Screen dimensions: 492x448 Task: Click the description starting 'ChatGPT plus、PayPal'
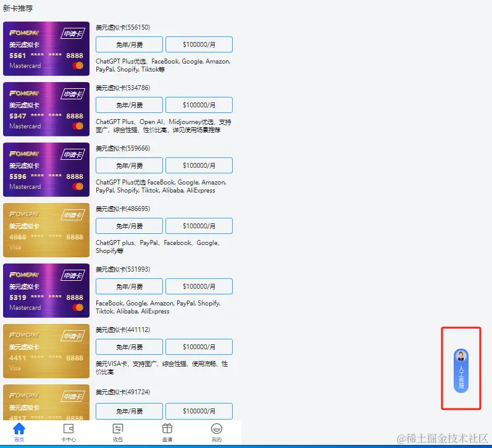pos(157,247)
